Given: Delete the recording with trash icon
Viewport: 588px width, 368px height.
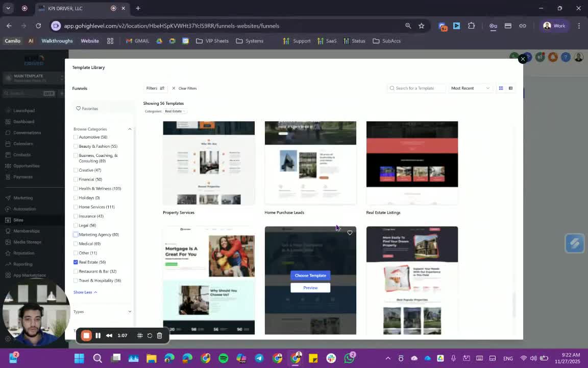Looking at the screenshot, I should point(159,336).
